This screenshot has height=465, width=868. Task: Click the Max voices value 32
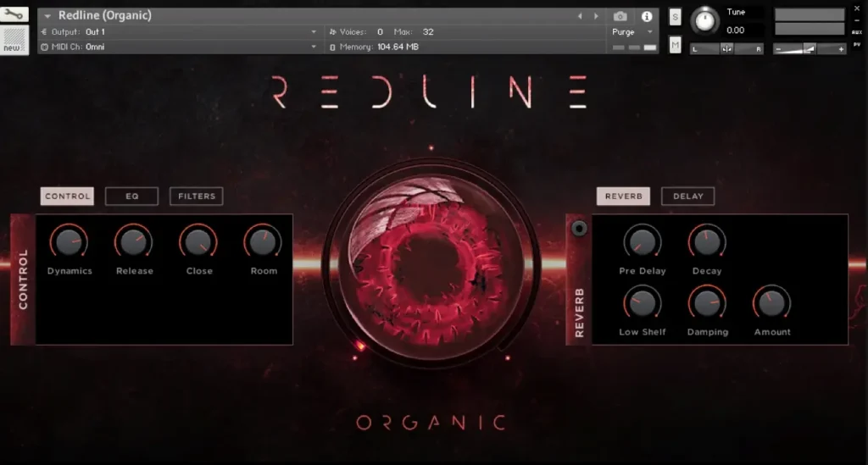coord(428,32)
